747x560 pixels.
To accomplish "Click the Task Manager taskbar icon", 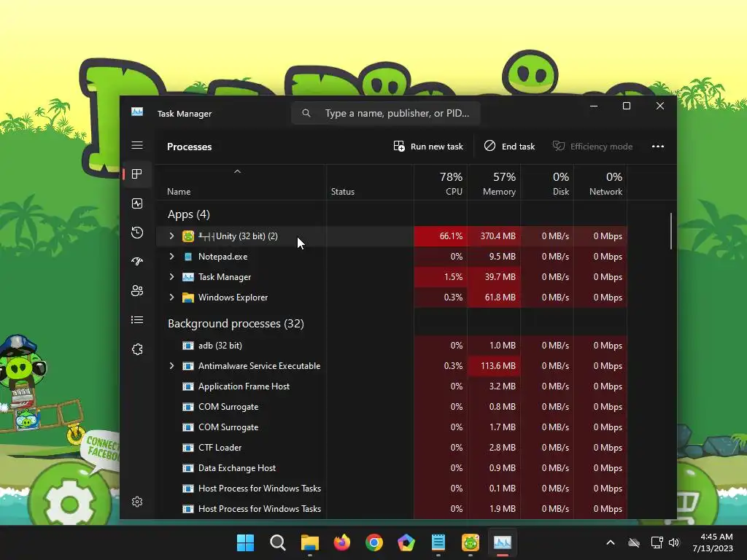I will [x=503, y=542].
